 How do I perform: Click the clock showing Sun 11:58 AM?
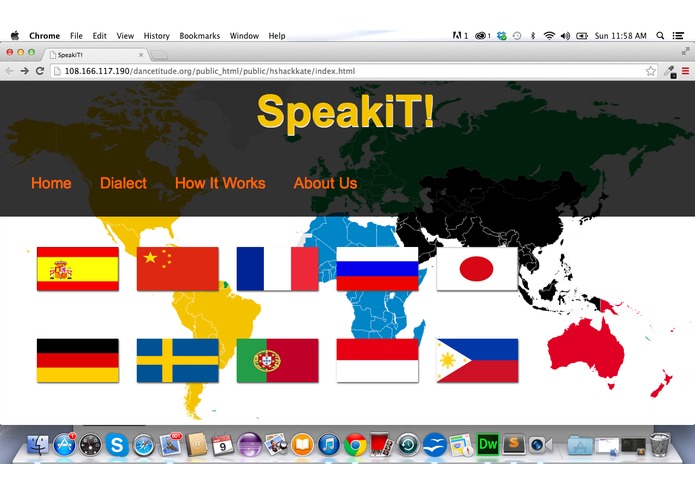coord(621,35)
